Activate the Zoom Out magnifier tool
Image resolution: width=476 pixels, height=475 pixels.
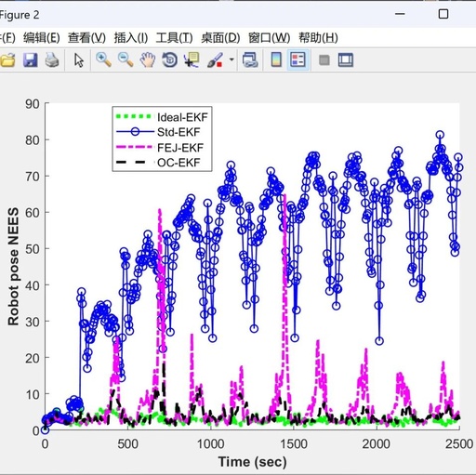126,59
